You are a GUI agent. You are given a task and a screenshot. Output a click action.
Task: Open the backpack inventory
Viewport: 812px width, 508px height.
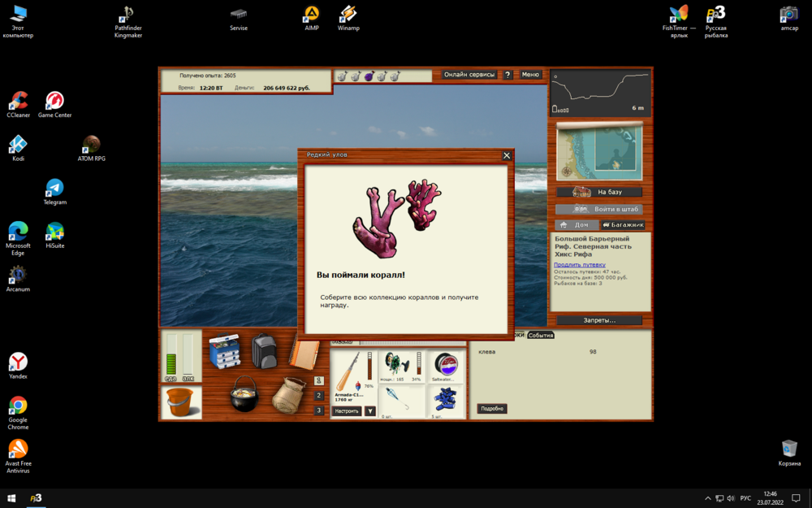point(264,351)
